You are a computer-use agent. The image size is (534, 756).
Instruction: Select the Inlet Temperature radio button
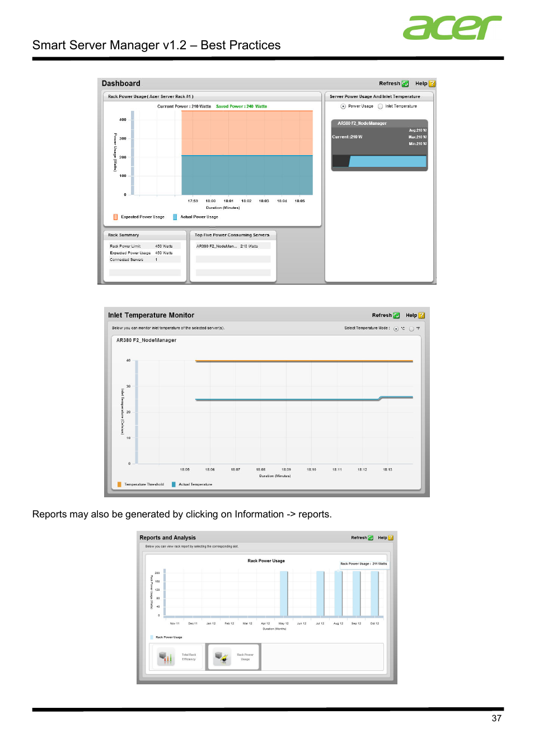pos(381,106)
